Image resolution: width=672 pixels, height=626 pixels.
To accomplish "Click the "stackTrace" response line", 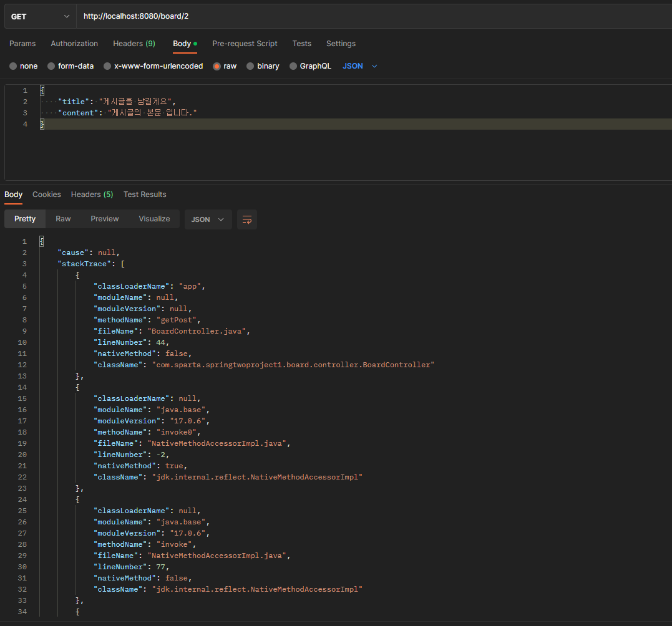I will point(91,264).
